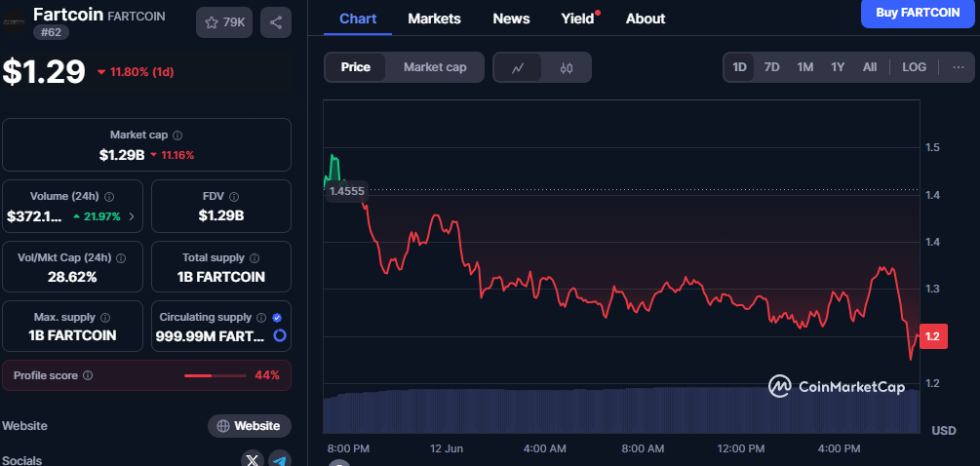Open the X (Twitter) social link
The image size is (980, 466).
click(x=252, y=460)
